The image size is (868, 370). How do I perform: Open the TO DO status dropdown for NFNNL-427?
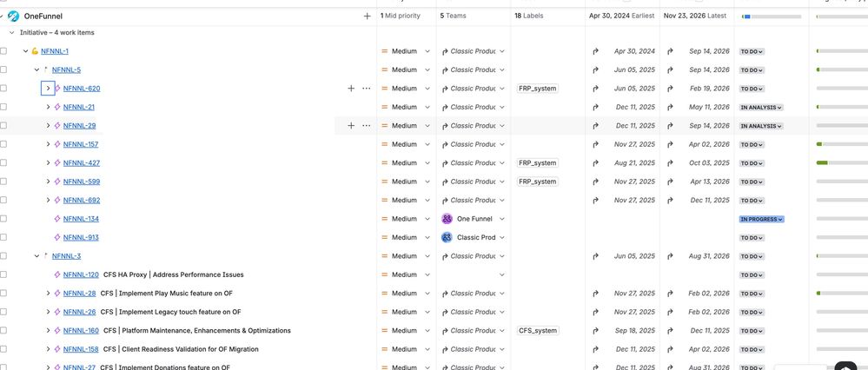pyautogui.click(x=752, y=163)
